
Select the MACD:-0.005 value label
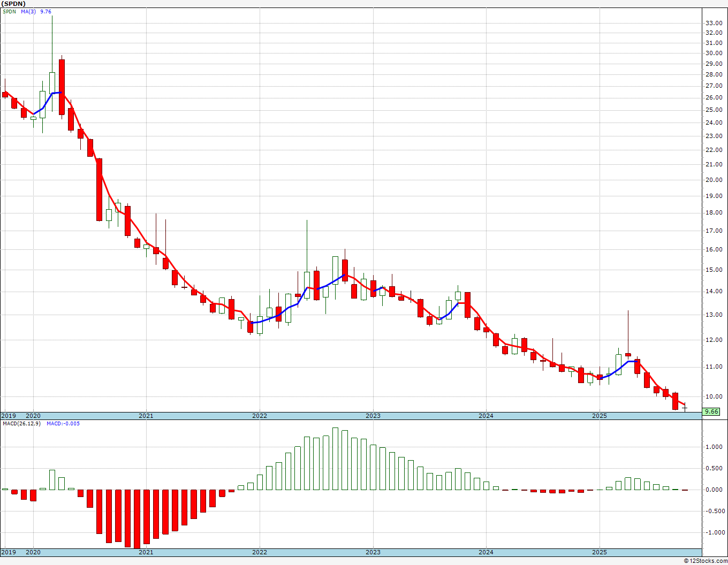pyautogui.click(x=63, y=424)
